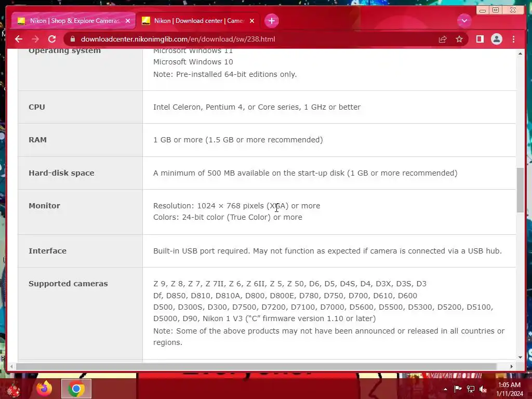The height and width of the screenshot is (399, 532).
Task: View site security lock info
Action: tap(73, 39)
